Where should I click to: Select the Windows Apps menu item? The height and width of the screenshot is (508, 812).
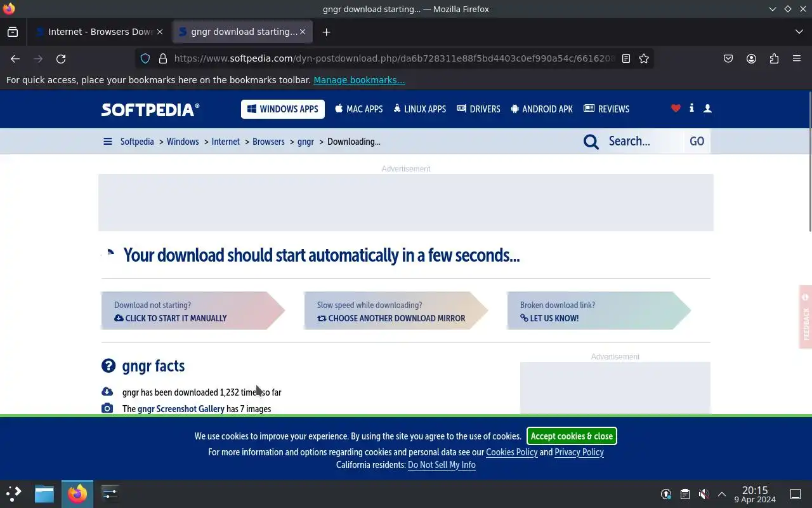pos(283,109)
